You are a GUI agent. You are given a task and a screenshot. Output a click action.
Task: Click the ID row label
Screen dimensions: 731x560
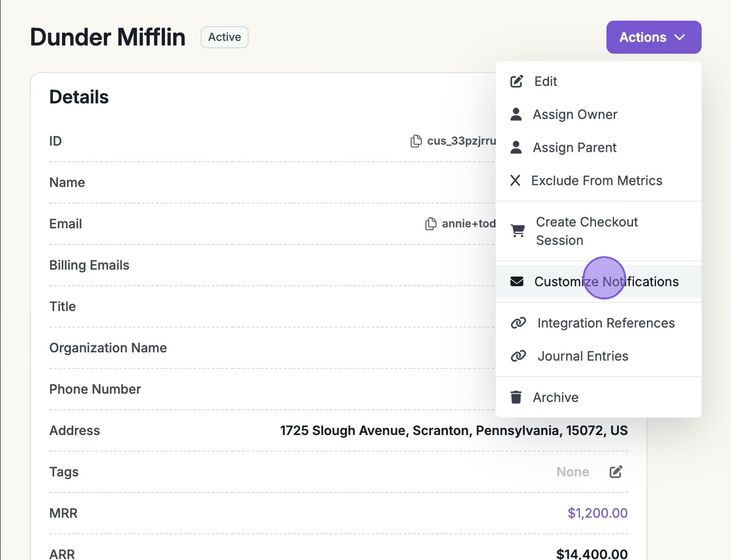coord(55,141)
